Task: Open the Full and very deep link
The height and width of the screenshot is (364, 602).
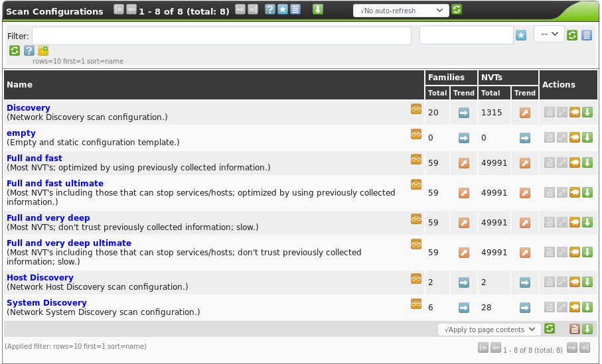Action: click(48, 217)
